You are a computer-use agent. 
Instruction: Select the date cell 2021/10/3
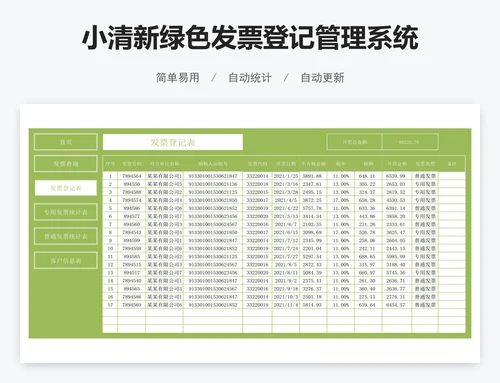(286, 297)
